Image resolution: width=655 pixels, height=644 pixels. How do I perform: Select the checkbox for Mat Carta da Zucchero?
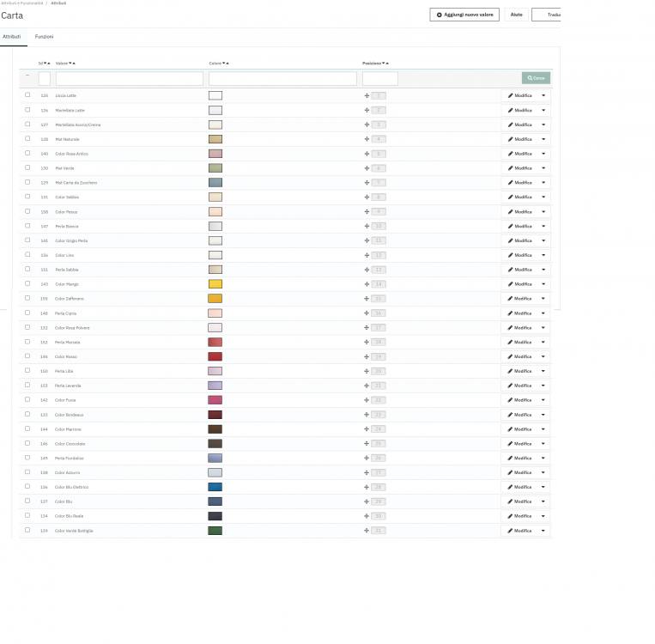click(x=27, y=182)
